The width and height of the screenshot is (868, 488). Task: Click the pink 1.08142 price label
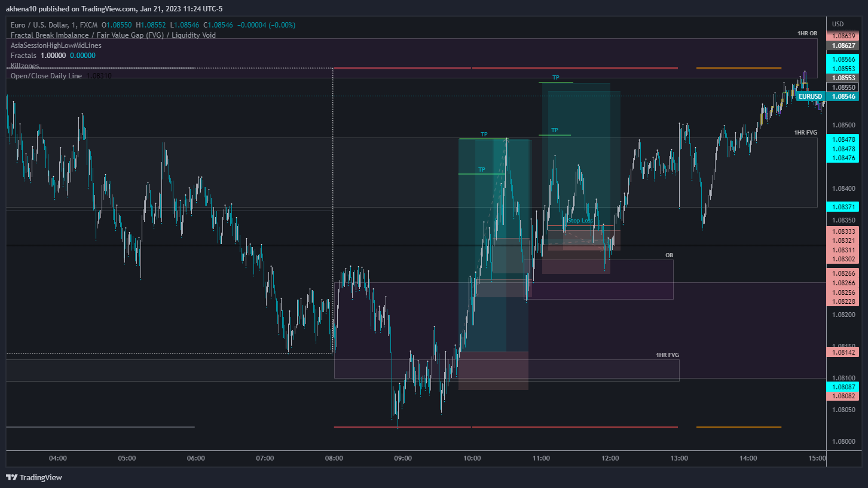[x=843, y=352]
